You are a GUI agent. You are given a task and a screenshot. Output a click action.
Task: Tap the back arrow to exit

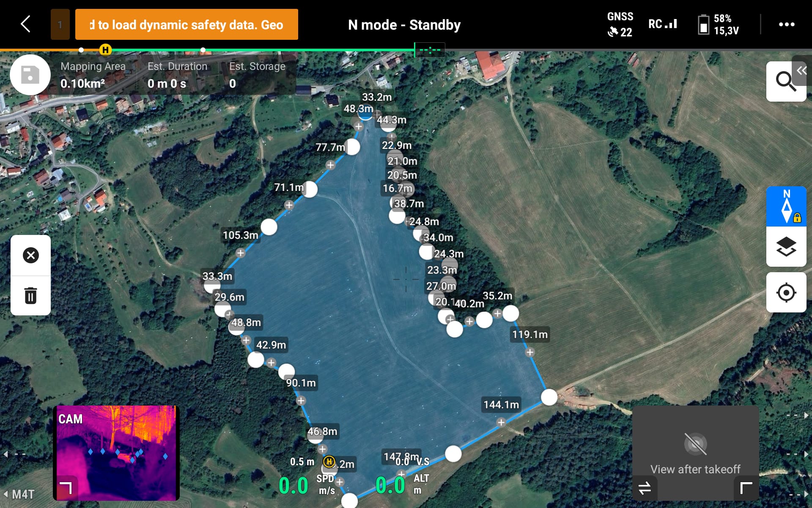click(26, 24)
